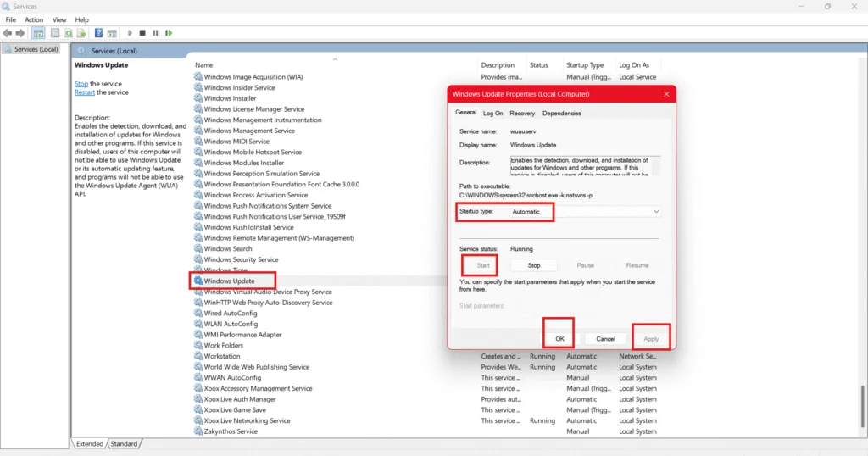Click the Cancel button
Screen dimensions: 868x456
click(605, 339)
